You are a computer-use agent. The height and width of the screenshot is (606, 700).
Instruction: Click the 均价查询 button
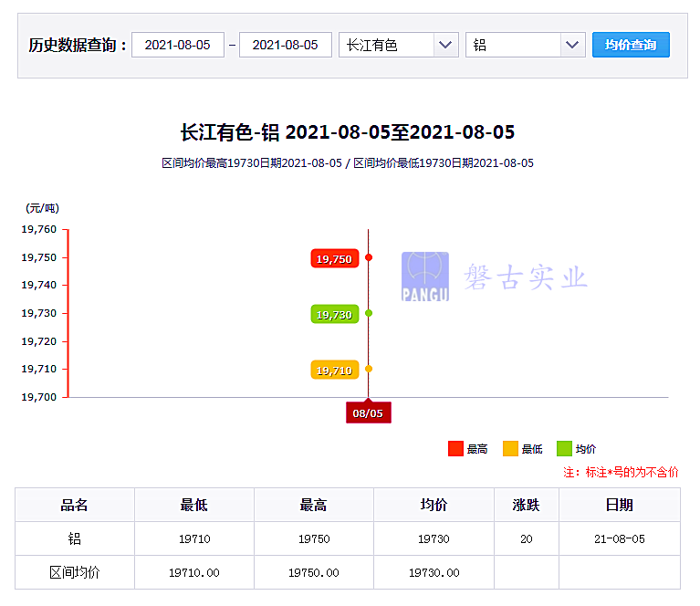click(x=631, y=45)
